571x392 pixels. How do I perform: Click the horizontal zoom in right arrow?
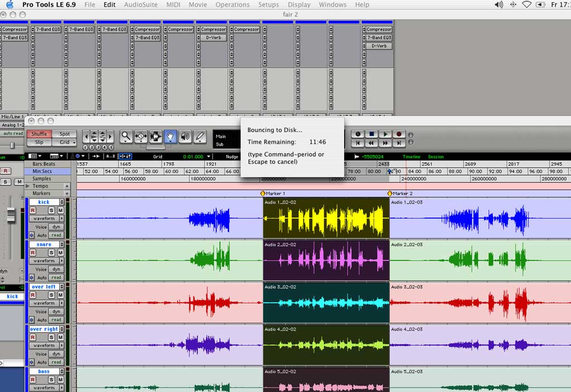pos(110,137)
